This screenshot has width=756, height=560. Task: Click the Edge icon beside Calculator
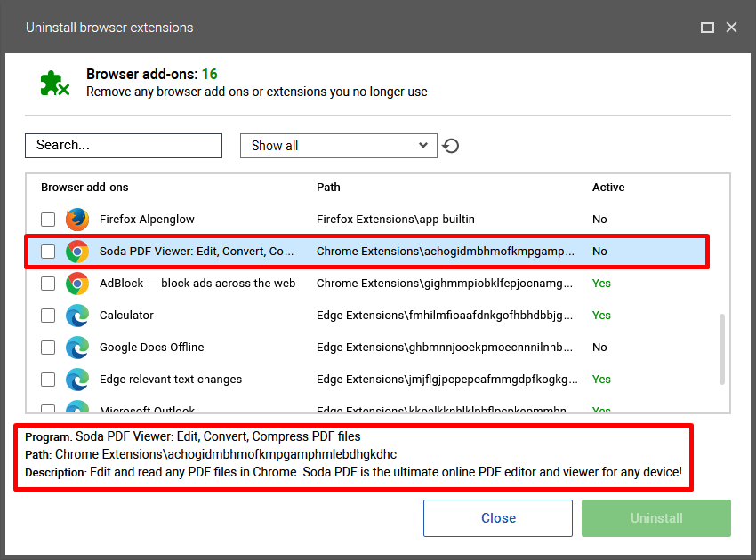pyautogui.click(x=77, y=316)
